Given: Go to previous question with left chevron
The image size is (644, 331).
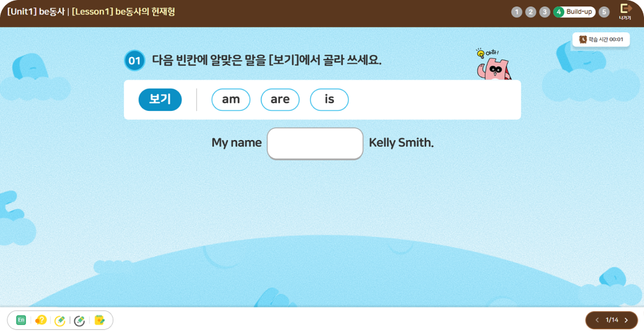Looking at the screenshot, I should point(597,320).
